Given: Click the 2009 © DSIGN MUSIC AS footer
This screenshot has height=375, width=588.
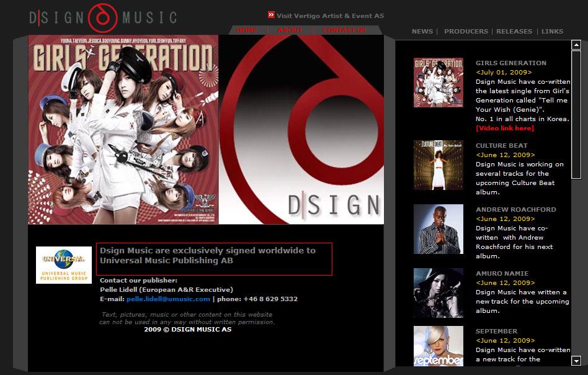Looking at the screenshot, I should click(x=187, y=330).
